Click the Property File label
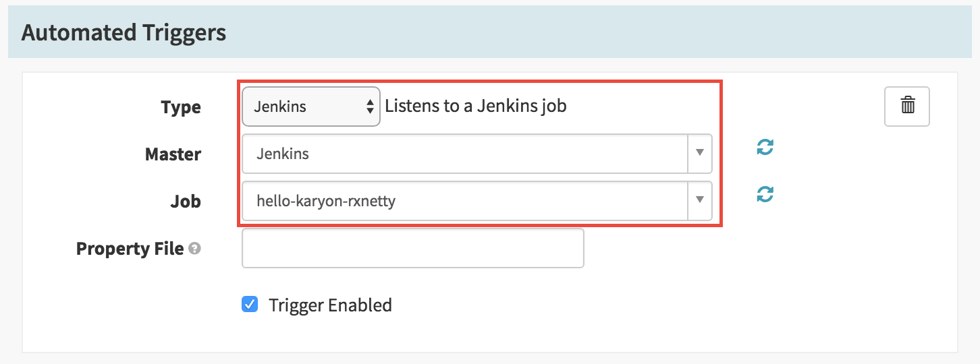980x364 pixels. coord(130,249)
